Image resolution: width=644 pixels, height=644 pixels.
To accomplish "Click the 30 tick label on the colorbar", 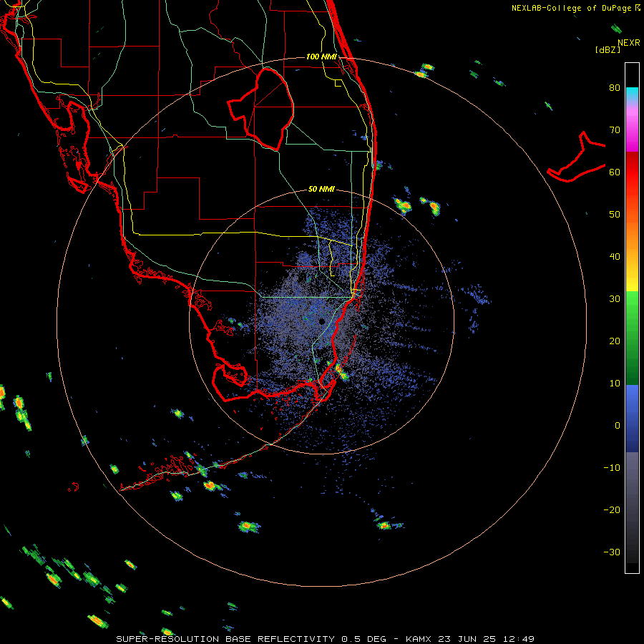I will tap(615, 299).
